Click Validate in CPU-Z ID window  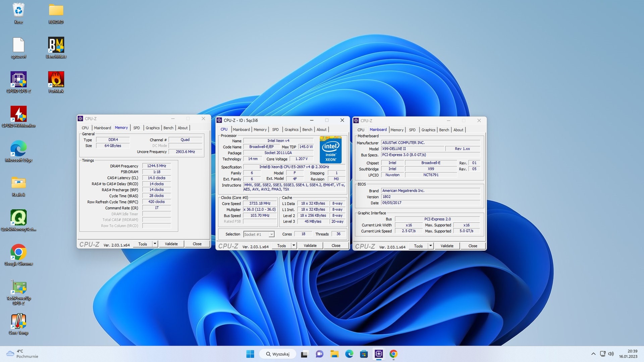310,246
